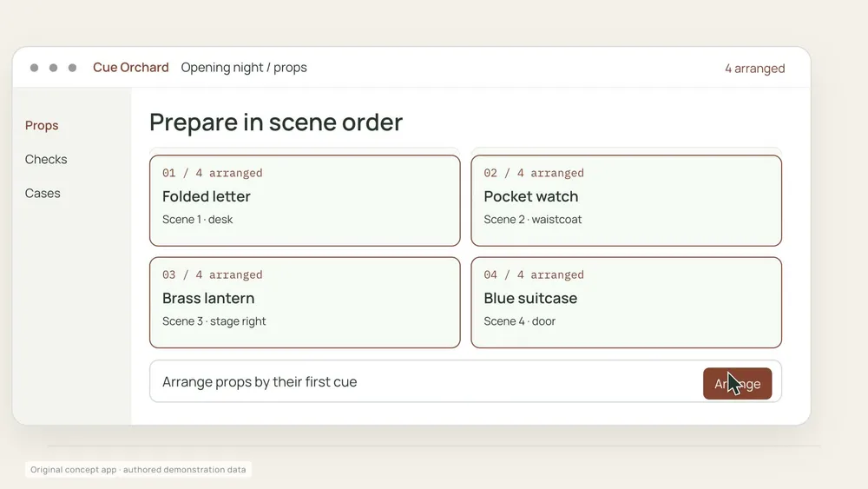Click the '02 / 4 arranged' label
Image resolution: width=868 pixels, height=489 pixels.
tap(534, 173)
